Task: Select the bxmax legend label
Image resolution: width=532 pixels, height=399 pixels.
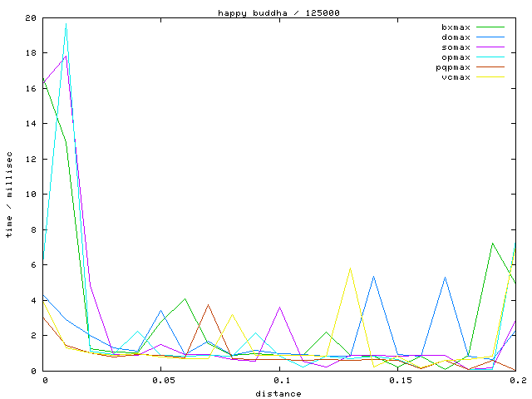Action: pyautogui.click(x=456, y=27)
